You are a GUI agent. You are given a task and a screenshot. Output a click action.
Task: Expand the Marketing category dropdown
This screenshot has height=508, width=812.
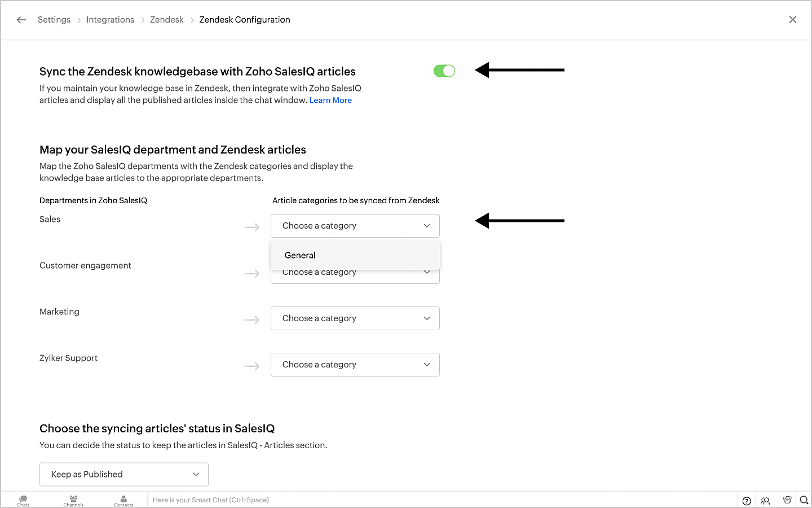click(x=355, y=318)
